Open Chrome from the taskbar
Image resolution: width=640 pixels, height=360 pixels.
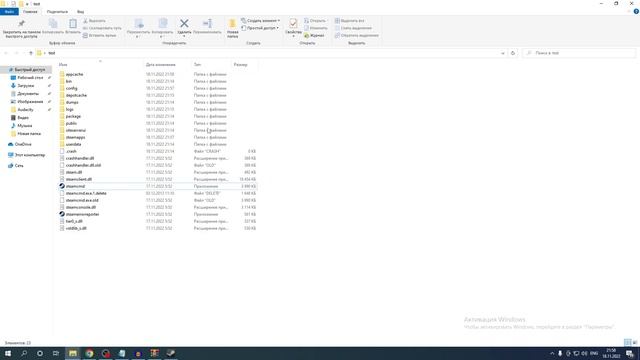coord(89,353)
